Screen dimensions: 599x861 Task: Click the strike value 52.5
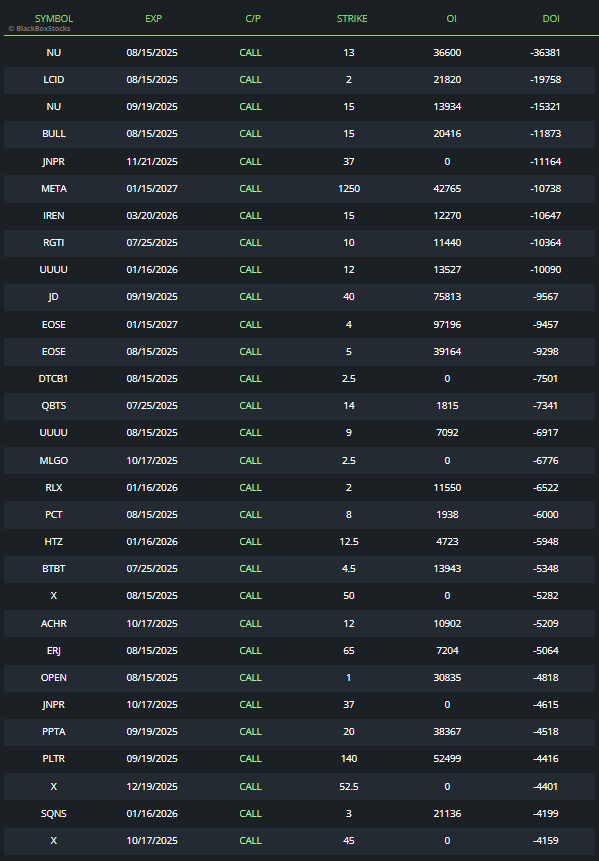(x=349, y=786)
